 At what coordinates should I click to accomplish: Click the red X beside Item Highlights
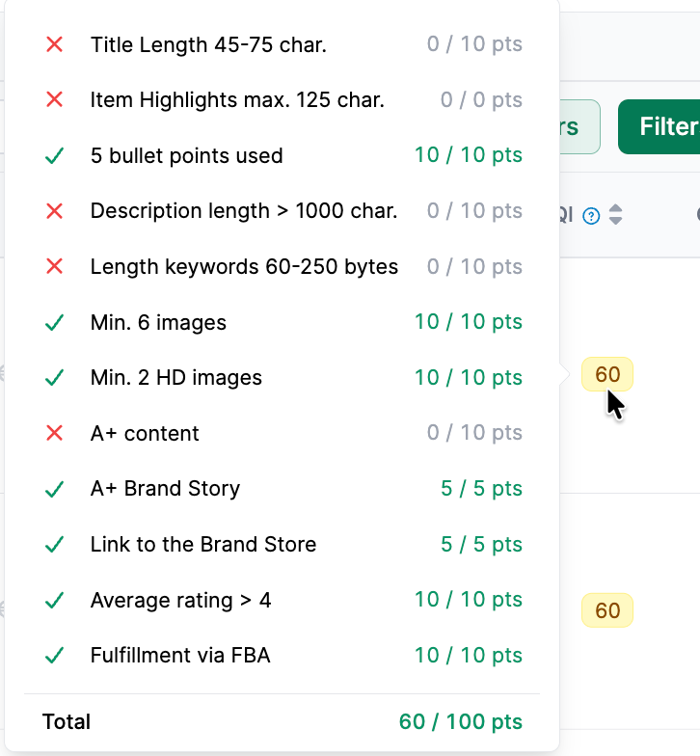coord(54,100)
